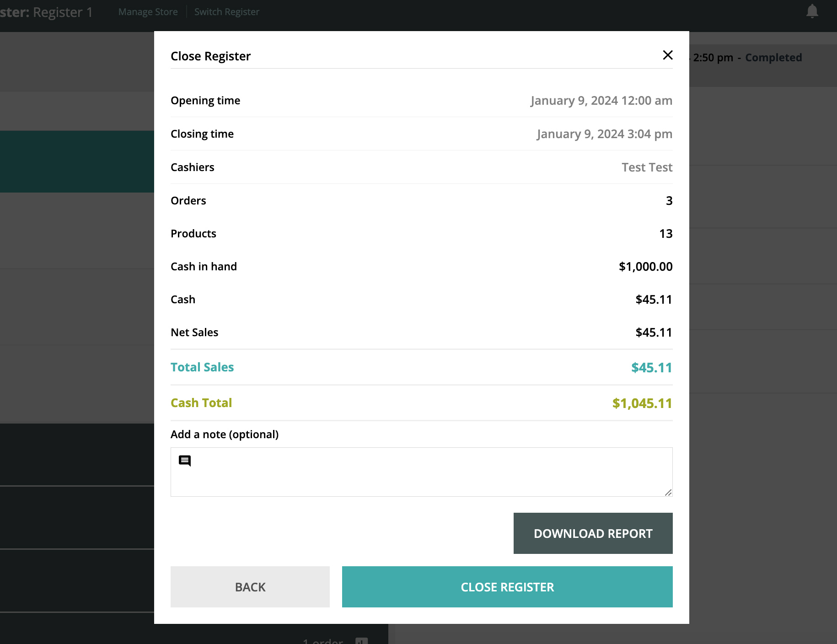Click the Opening time date value
837x644 pixels.
click(601, 101)
